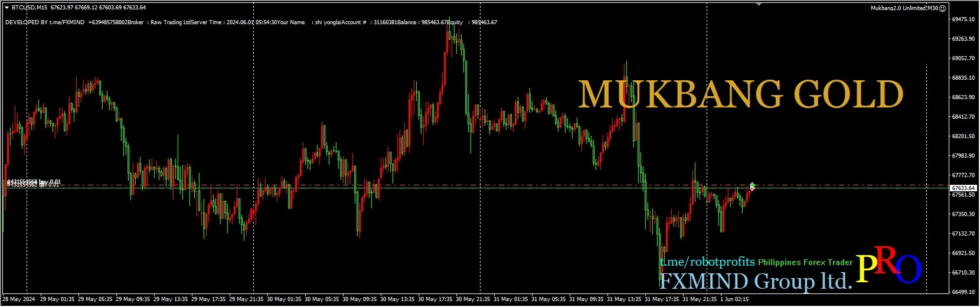This screenshot has height=307, width=980.
Task: Click the 68412.70 price scale label
Action: (x=963, y=117)
